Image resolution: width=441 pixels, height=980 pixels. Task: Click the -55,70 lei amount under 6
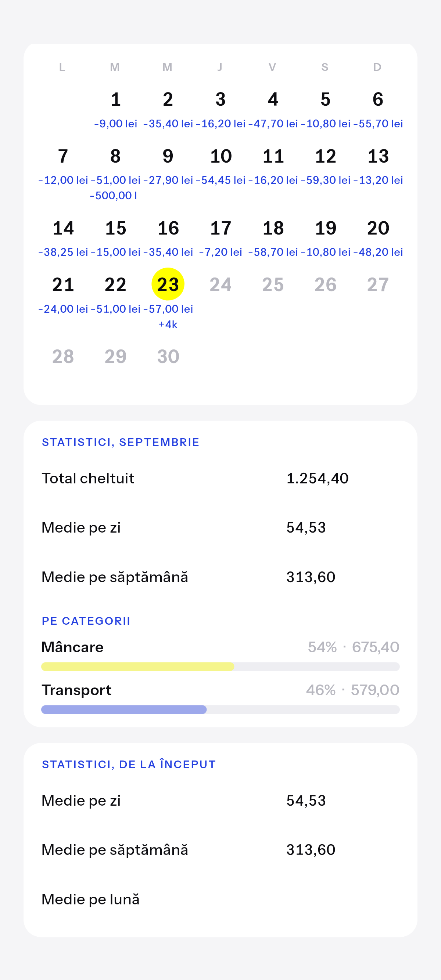(x=378, y=124)
